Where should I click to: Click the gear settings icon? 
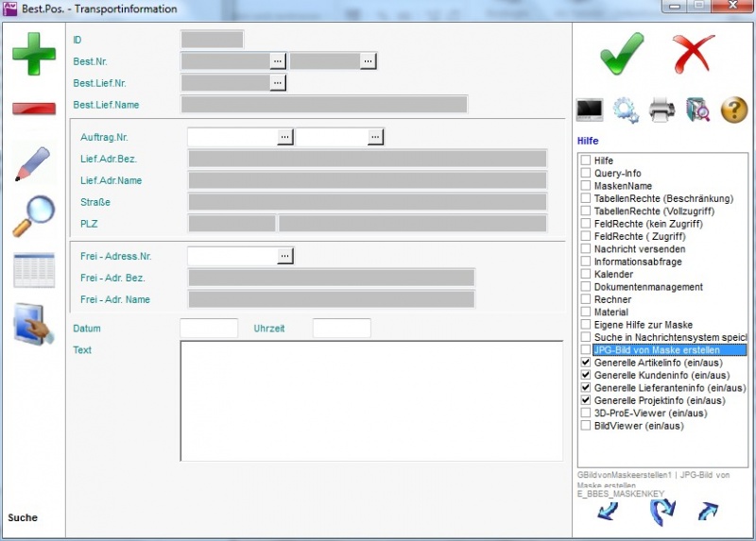[626, 110]
